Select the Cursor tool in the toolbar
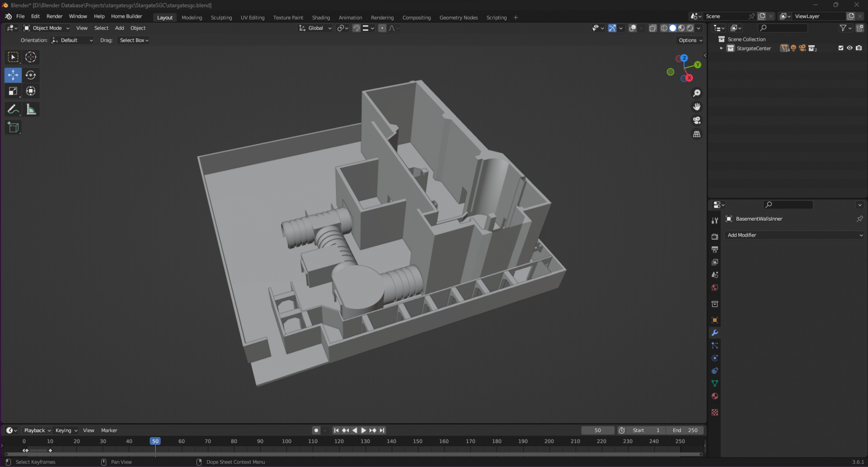 pos(30,57)
